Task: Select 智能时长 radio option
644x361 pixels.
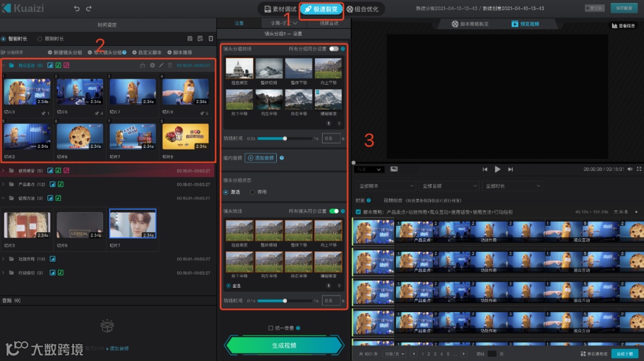Action: click(4, 39)
